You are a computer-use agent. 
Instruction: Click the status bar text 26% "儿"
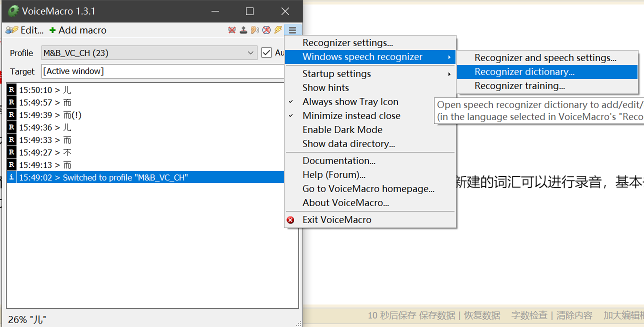point(27,319)
